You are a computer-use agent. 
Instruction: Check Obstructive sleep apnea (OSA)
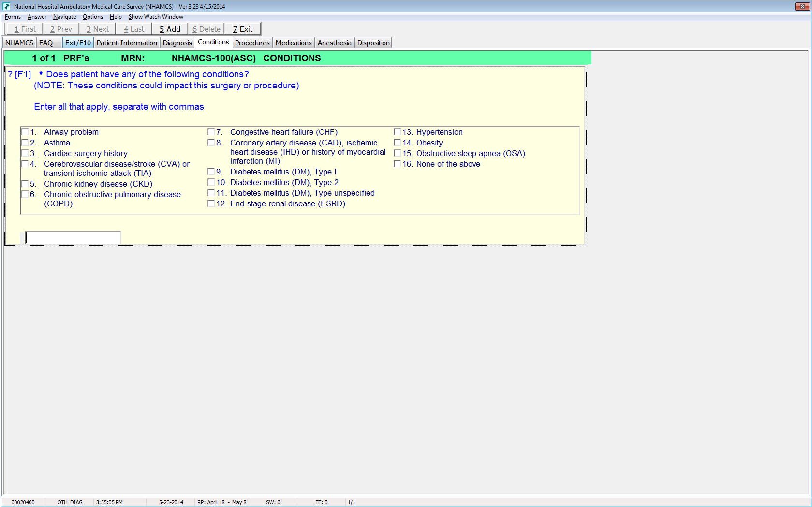coord(398,153)
